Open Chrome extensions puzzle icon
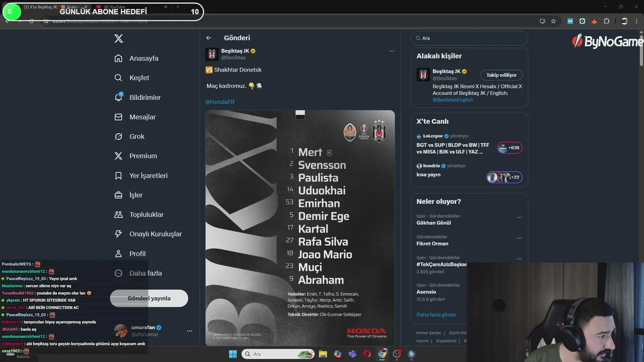 (x=606, y=21)
